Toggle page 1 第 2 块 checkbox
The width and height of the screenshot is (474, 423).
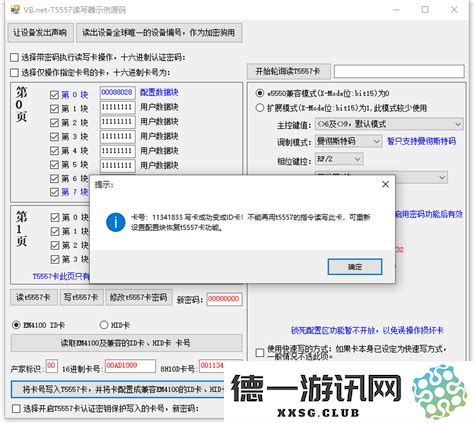(55, 246)
